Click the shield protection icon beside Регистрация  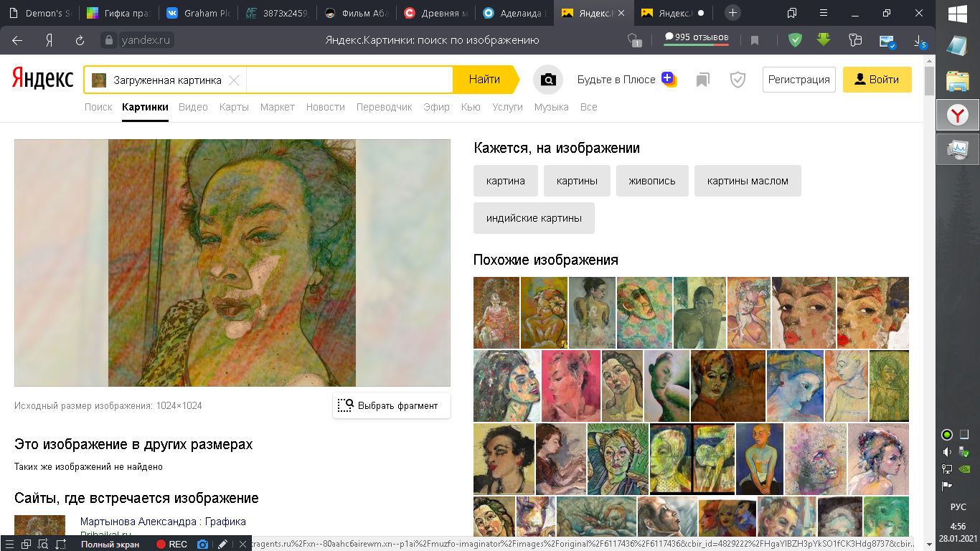point(738,80)
